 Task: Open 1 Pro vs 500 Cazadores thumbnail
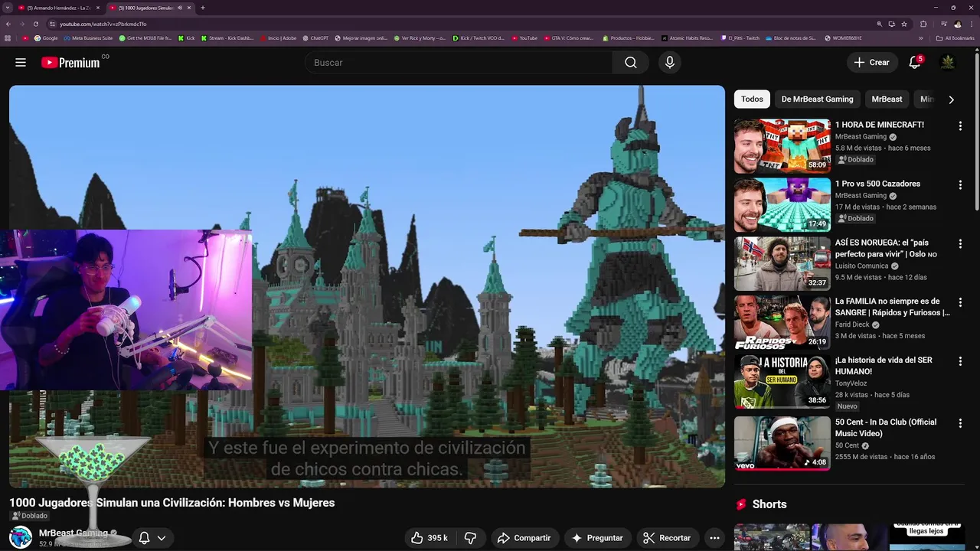tap(782, 204)
